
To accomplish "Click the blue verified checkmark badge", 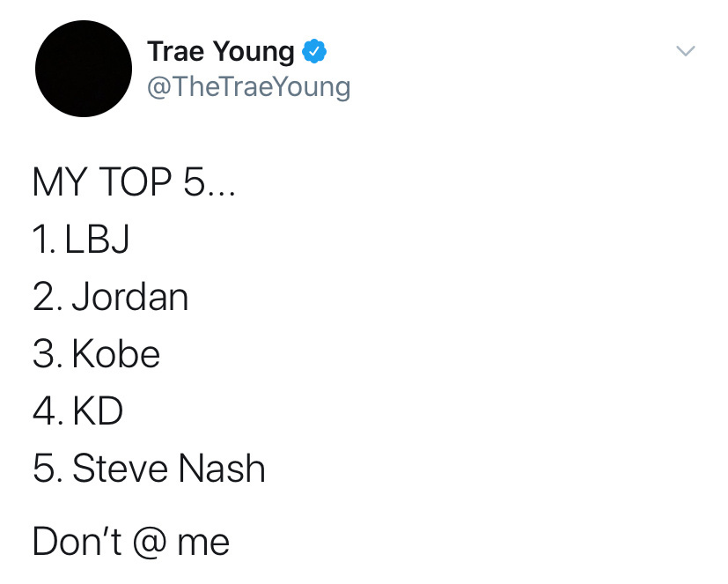I will (x=314, y=52).
